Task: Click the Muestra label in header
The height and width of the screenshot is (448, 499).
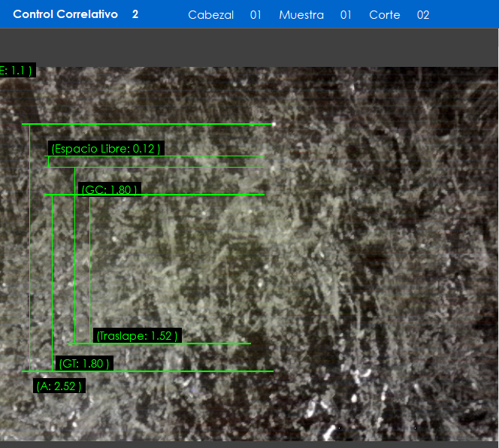Action: [x=301, y=15]
